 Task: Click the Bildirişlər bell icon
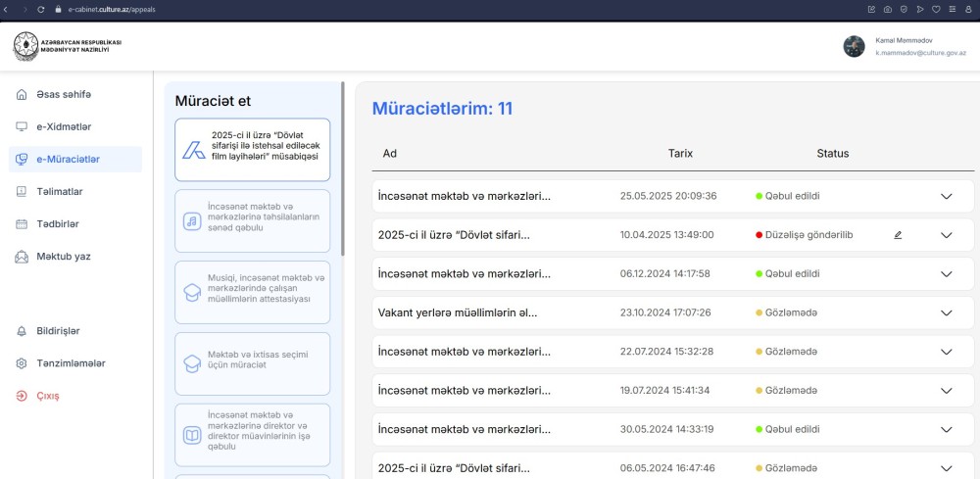coord(22,331)
